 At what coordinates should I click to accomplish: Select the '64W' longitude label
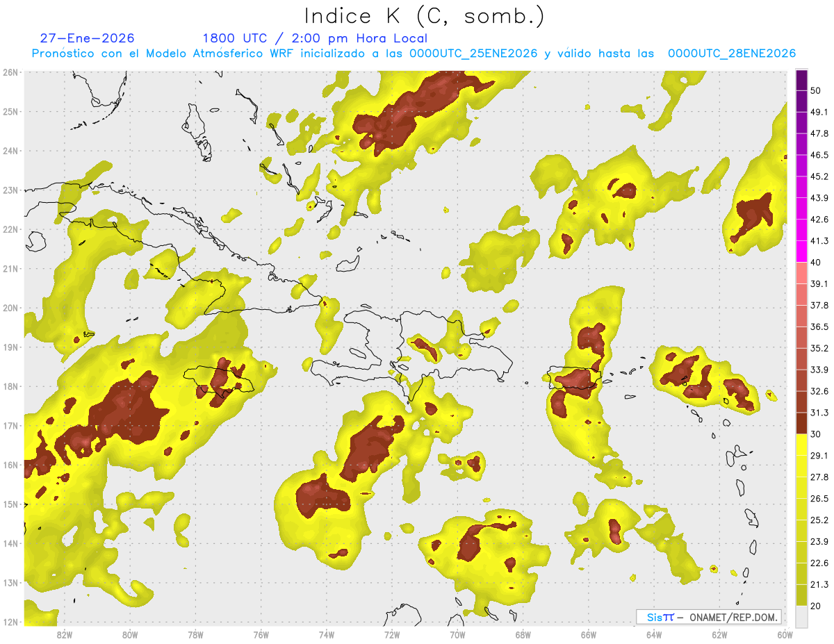(x=654, y=634)
